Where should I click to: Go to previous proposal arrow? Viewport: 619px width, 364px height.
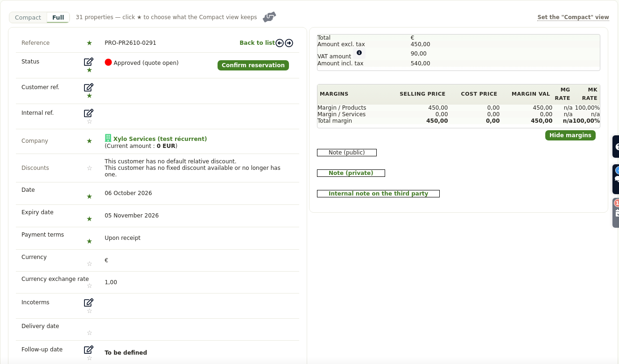tap(280, 43)
